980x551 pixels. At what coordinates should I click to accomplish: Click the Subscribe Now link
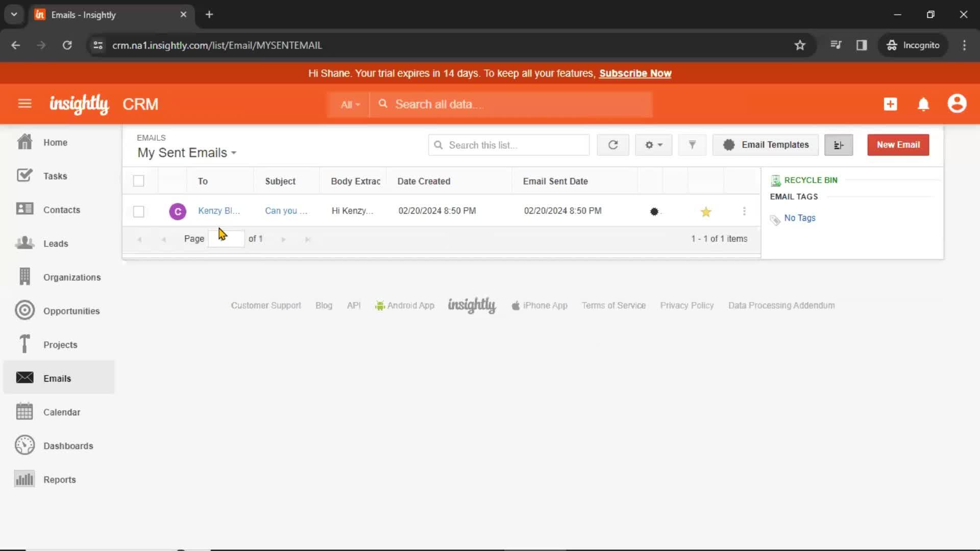(635, 72)
